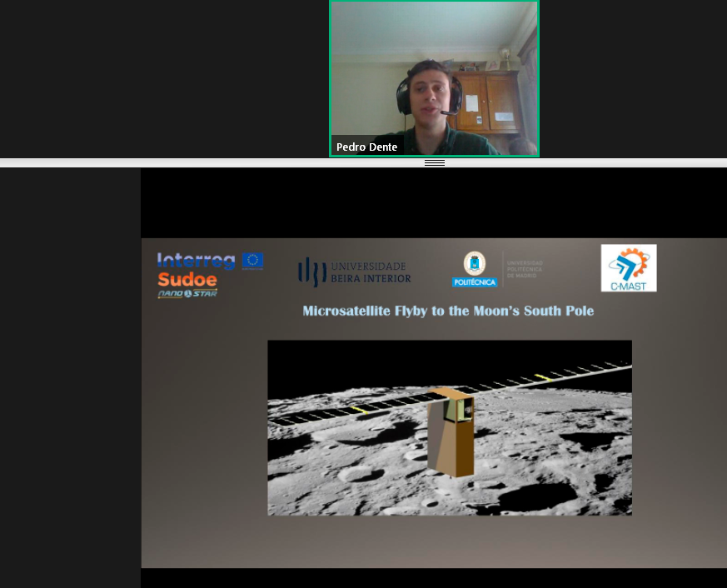Collapse the video panel using the handle
The height and width of the screenshot is (588, 727).
434,162
